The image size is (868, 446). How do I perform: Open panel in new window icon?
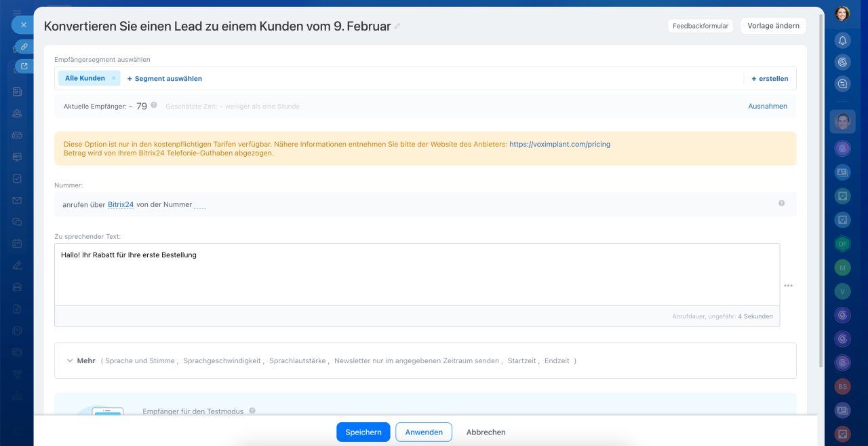pos(24,67)
